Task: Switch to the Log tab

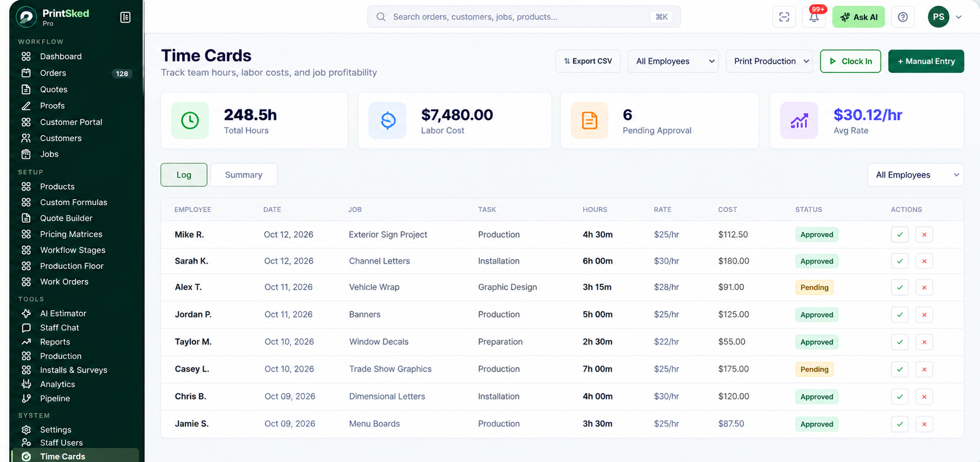Action: [x=184, y=175]
